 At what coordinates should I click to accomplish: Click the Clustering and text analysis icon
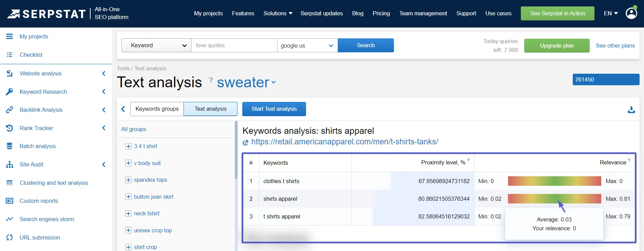tap(10, 183)
